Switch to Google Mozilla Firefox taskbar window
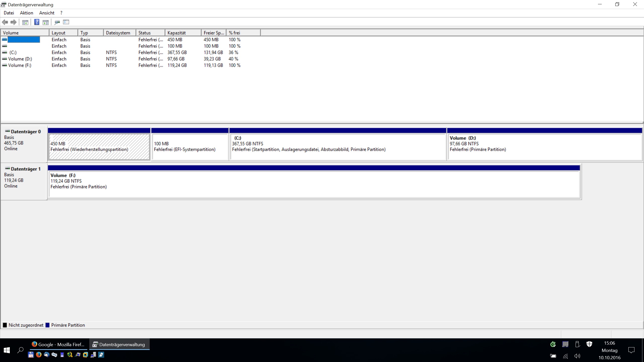The image size is (644, 362). click(59, 344)
